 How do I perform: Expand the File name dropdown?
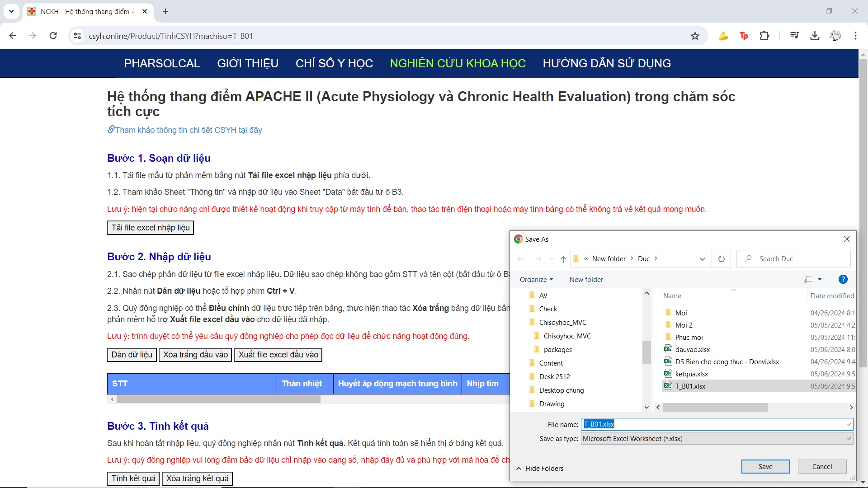tap(849, 424)
